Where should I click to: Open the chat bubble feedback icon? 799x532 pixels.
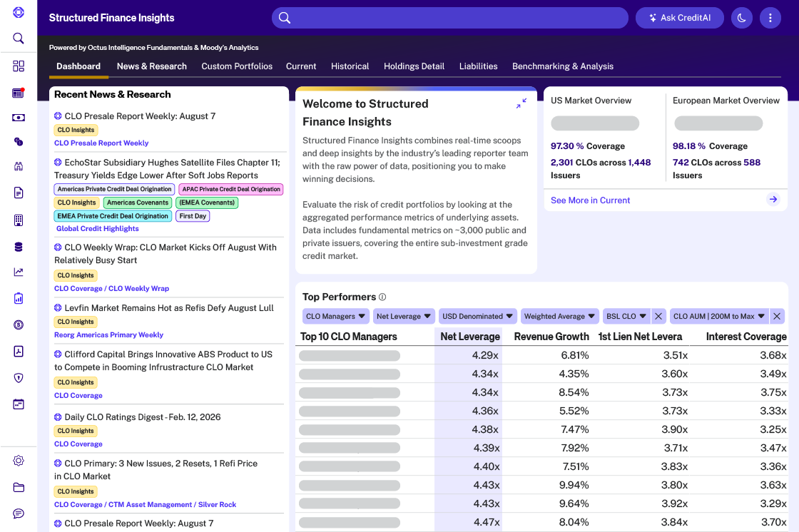[x=19, y=513]
